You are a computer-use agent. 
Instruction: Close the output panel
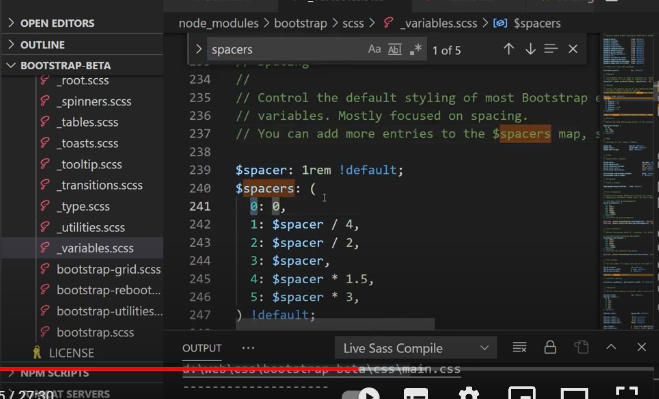pos(641,347)
